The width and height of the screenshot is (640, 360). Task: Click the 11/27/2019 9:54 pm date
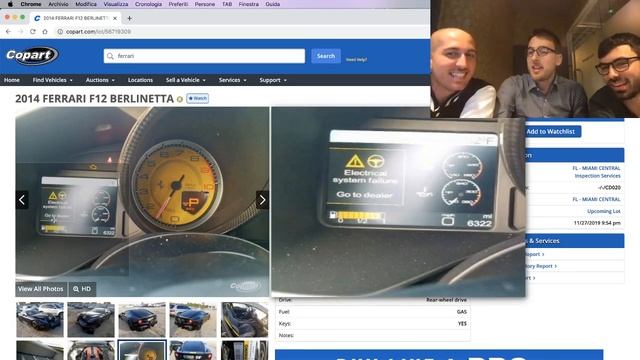597,223
